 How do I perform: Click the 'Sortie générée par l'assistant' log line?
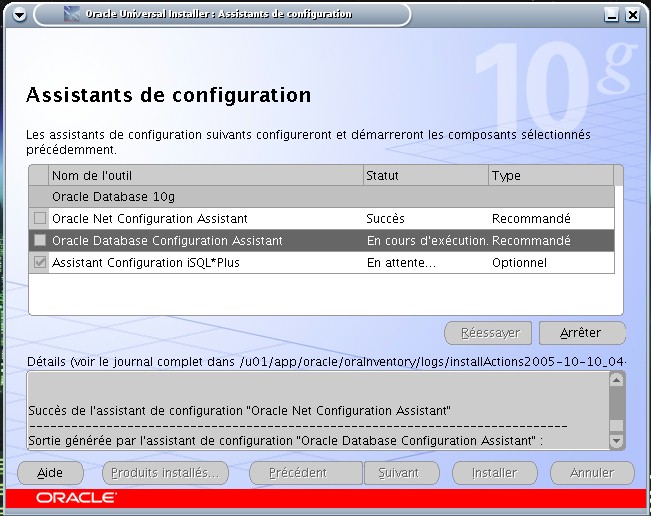click(x=286, y=440)
